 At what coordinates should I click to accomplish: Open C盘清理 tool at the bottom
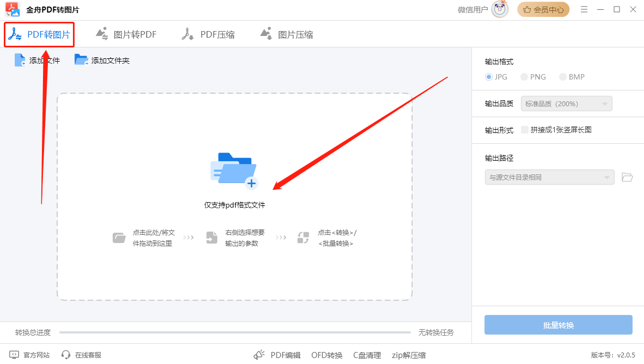click(x=367, y=355)
